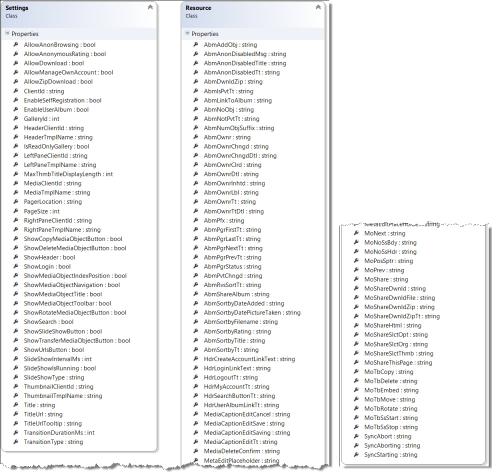Click wrench icon beside SyncStarting property
The width and height of the screenshot is (500, 472).
click(356, 454)
